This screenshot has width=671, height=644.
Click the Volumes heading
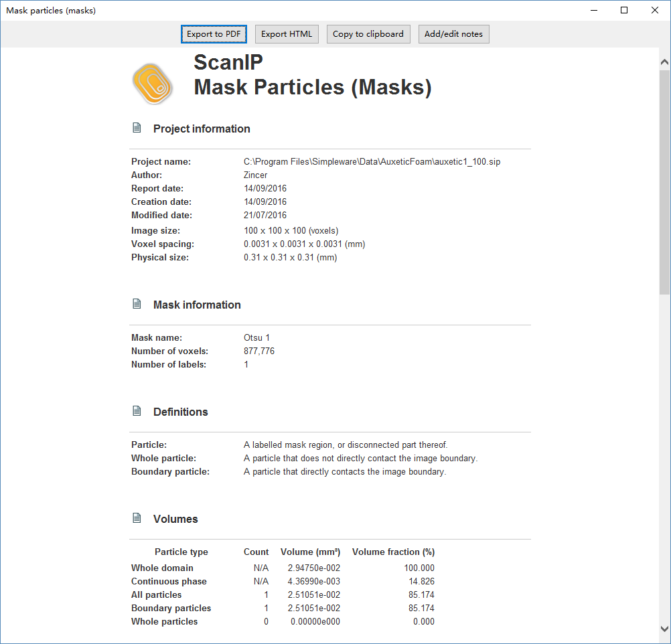pos(175,519)
